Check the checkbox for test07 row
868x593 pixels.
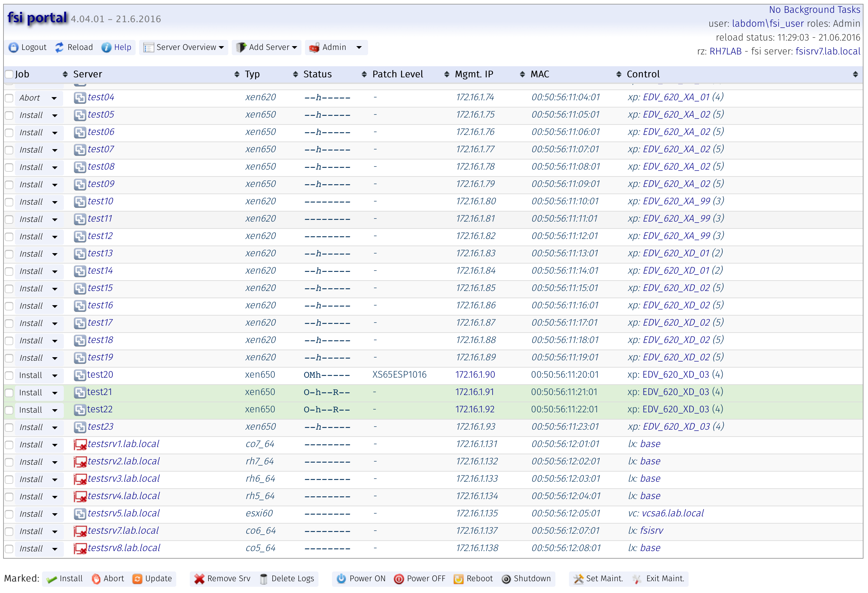[x=9, y=150]
